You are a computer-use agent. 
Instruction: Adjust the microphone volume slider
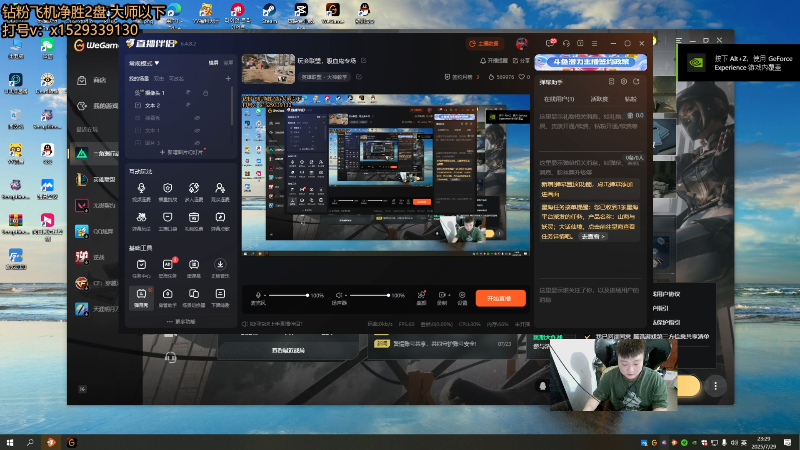[289, 295]
